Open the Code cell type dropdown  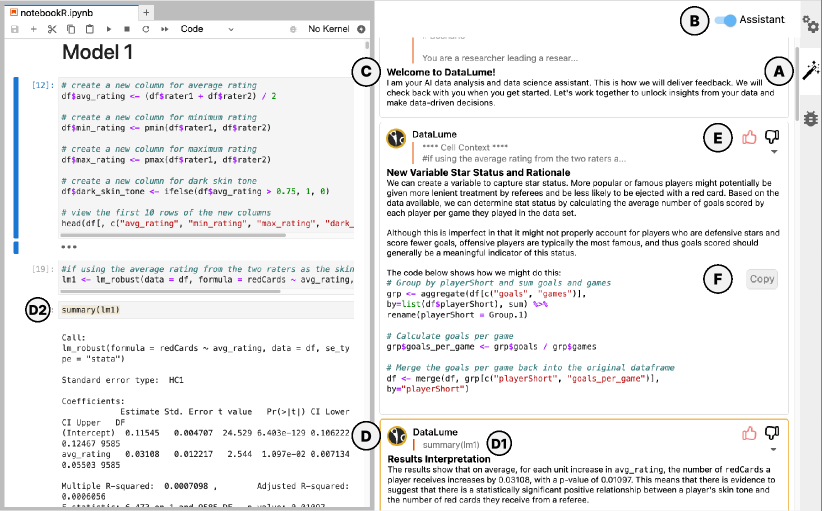206,29
